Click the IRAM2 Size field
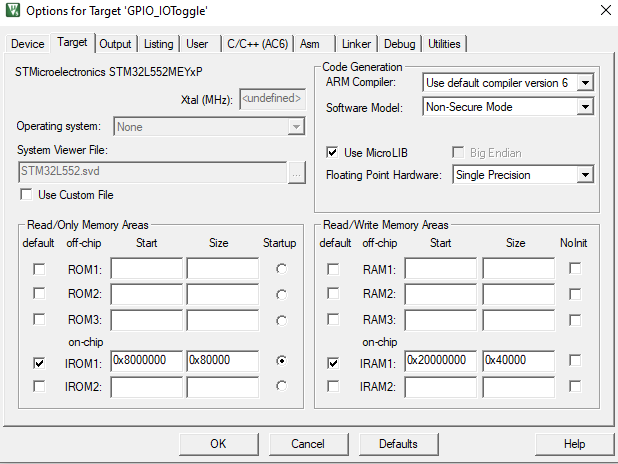This screenshot has width=618, height=464. [x=518, y=387]
